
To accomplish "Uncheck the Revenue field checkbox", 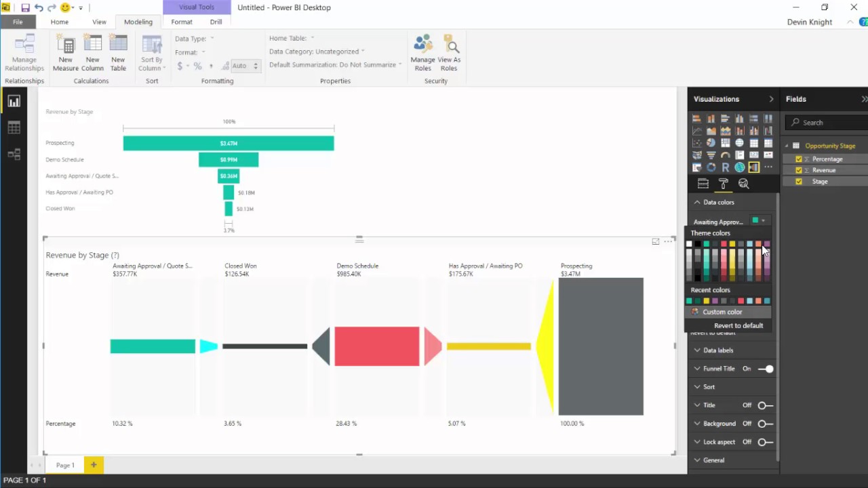I will pyautogui.click(x=799, y=170).
